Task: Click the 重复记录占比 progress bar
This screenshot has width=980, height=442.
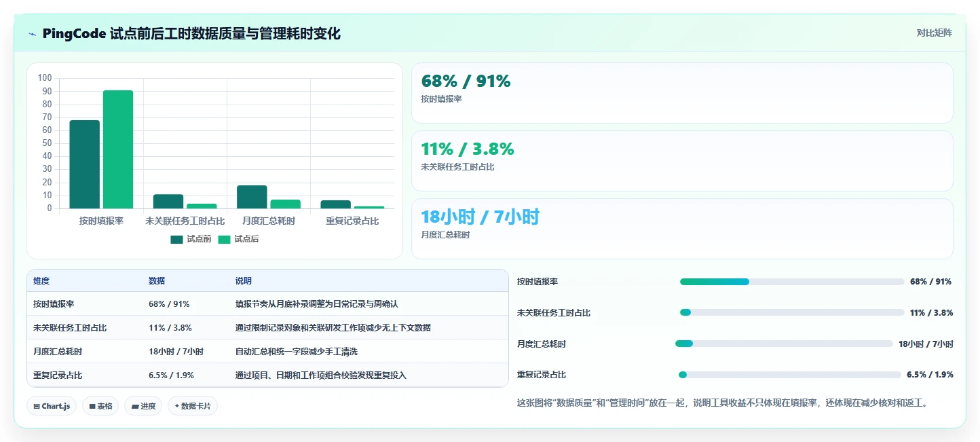Action: pyautogui.click(x=790, y=375)
